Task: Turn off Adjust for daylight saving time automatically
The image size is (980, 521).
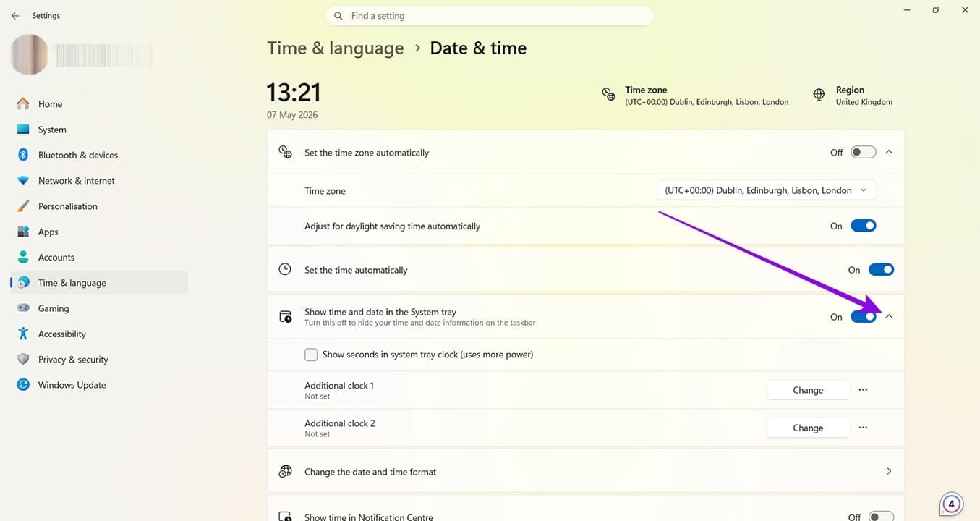Action: pyautogui.click(x=864, y=226)
